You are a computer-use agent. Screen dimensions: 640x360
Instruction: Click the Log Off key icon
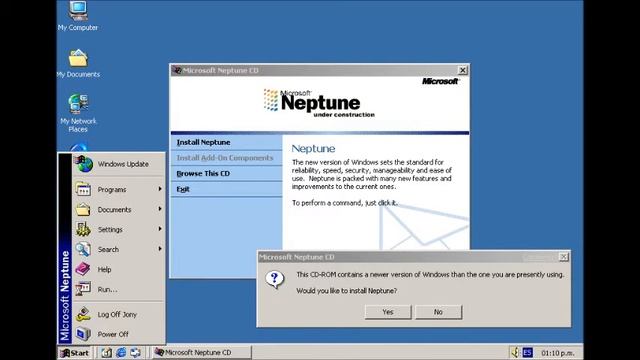pos(83,314)
